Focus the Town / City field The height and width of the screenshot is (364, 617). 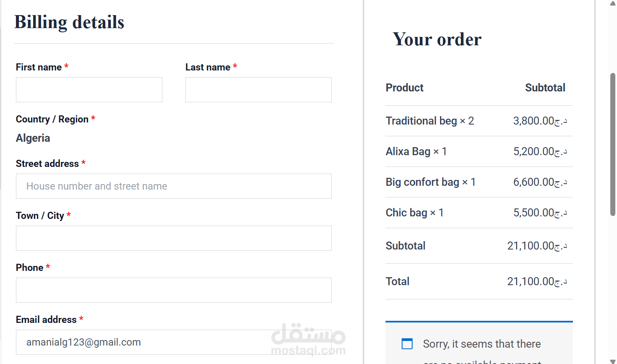click(174, 238)
